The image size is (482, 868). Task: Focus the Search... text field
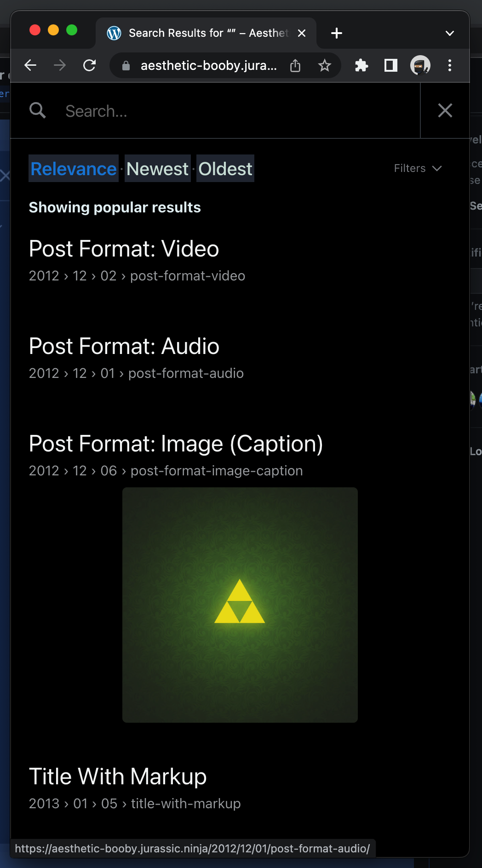coord(239,111)
